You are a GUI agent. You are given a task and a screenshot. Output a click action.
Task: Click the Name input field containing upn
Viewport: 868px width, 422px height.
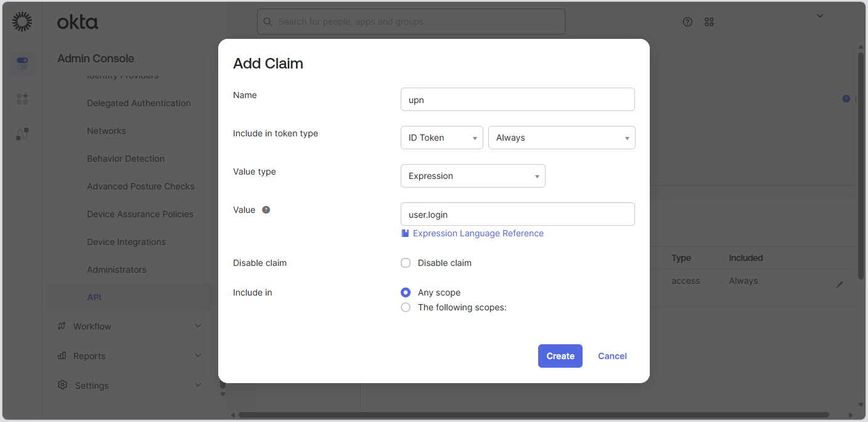click(x=518, y=99)
